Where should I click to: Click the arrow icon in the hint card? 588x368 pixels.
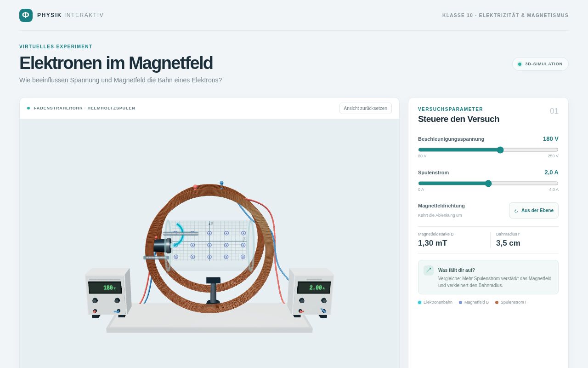click(429, 270)
